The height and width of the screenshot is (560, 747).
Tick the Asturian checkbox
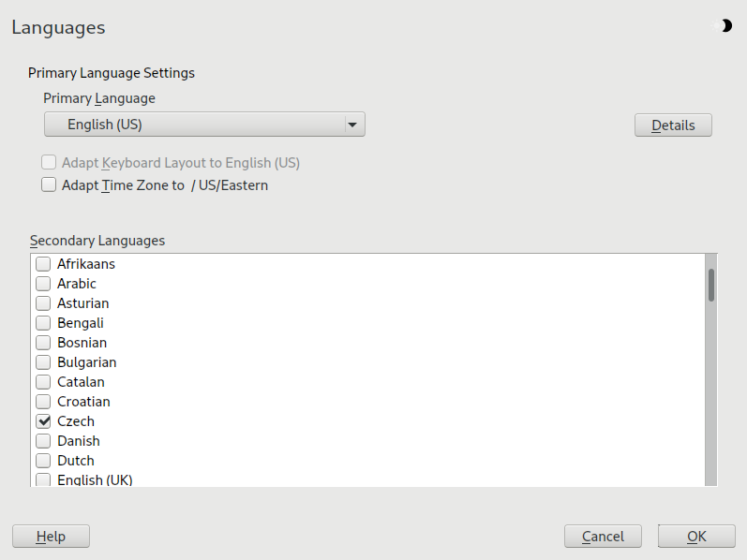[x=43, y=303]
